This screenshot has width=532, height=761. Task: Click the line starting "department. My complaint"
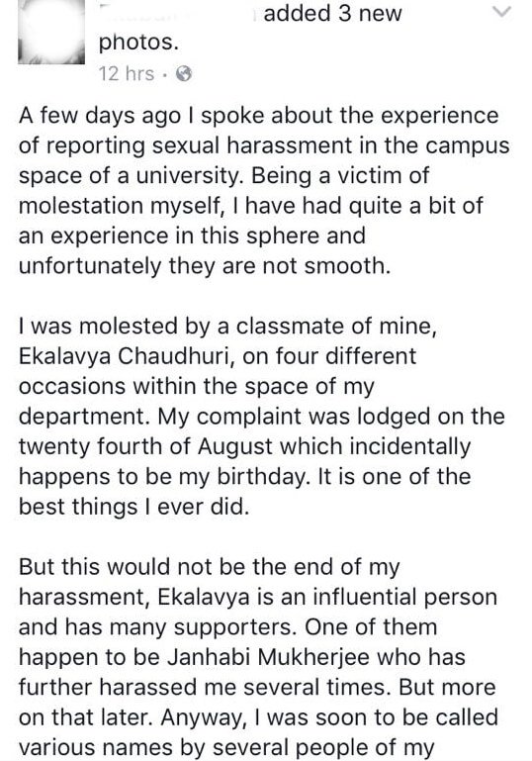point(262,417)
